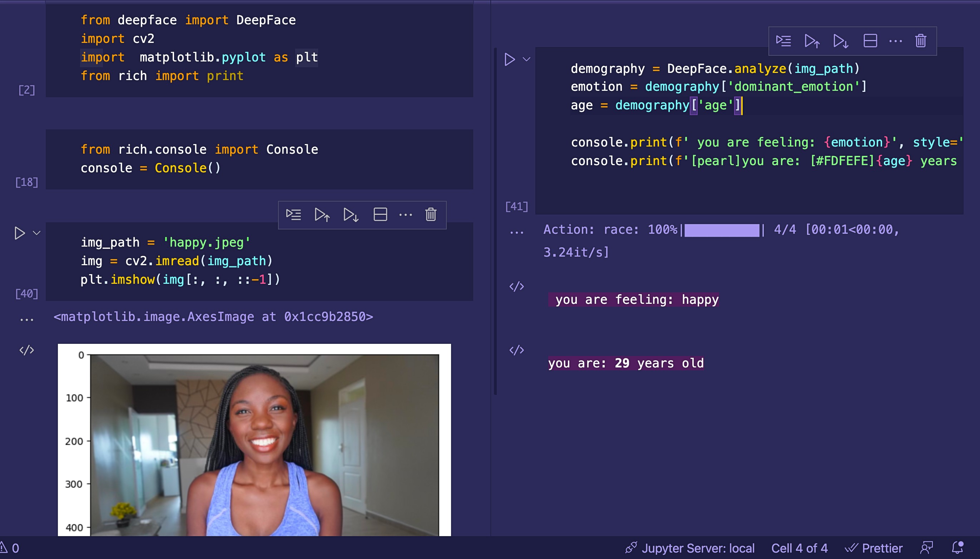Image resolution: width=980 pixels, height=559 pixels.
Task: Delete the demography cell with trash icon
Action: [921, 41]
